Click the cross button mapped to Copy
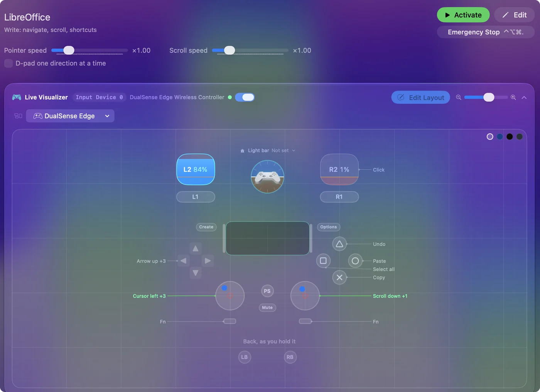The height and width of the screenshot is (392, 540). 339,277
